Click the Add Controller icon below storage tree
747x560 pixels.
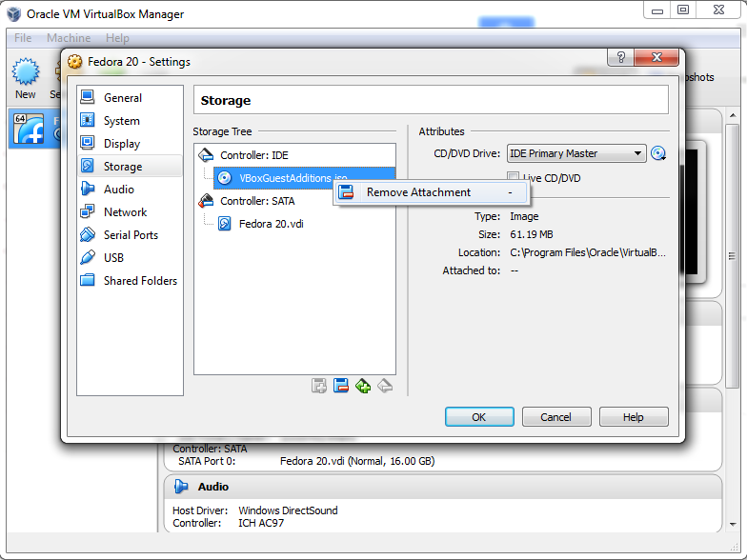click(x=318, y=385)
